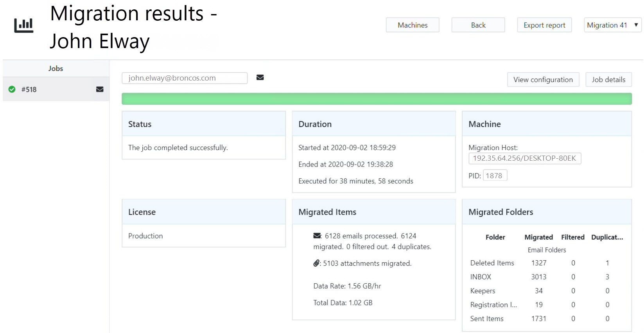
Task: Select job #518 in the Jobs list
Action: pos(56,89)
